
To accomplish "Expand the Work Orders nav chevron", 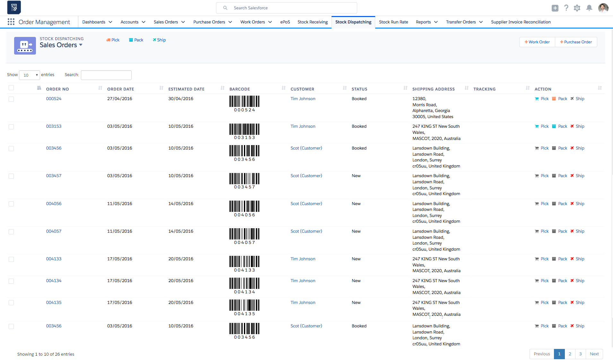I will (270, 22).
